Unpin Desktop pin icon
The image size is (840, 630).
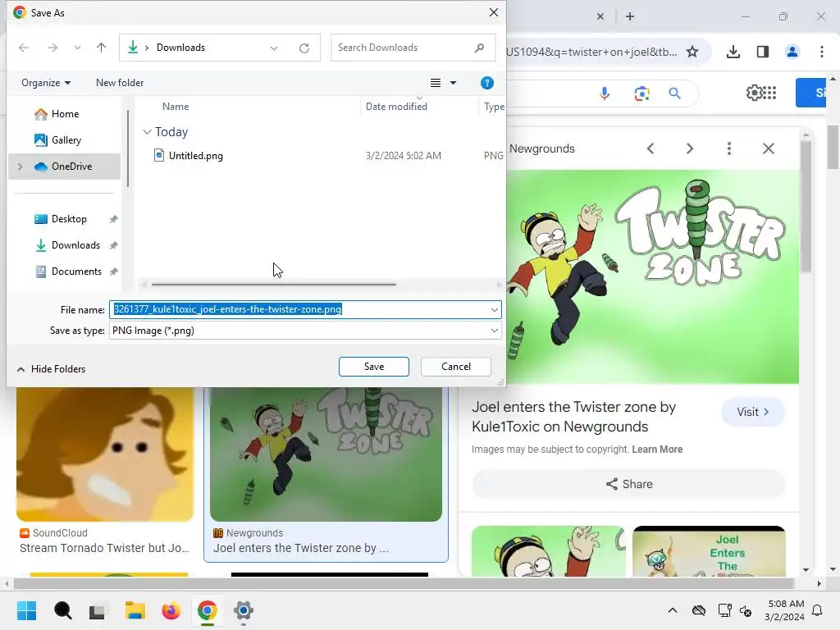click(113, 219)
